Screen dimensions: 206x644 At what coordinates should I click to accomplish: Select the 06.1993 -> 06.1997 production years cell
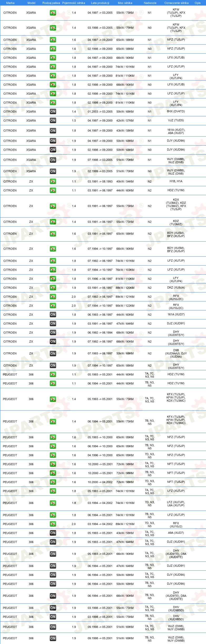tap(100, 315)
